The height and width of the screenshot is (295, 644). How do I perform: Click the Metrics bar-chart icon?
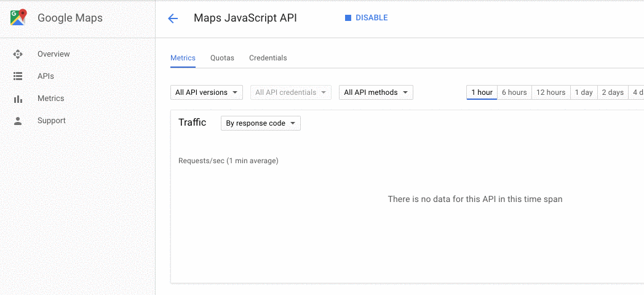tap(18, 99)
